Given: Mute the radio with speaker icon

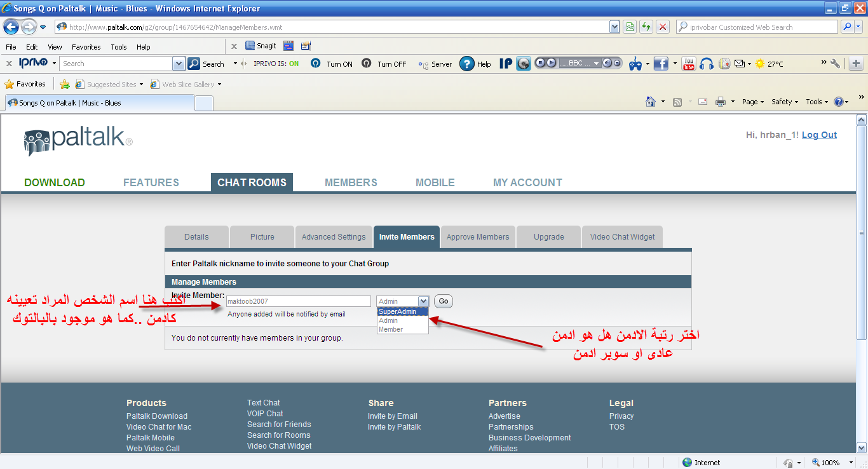Looking at the screenshot, I should tap(607, 63).
